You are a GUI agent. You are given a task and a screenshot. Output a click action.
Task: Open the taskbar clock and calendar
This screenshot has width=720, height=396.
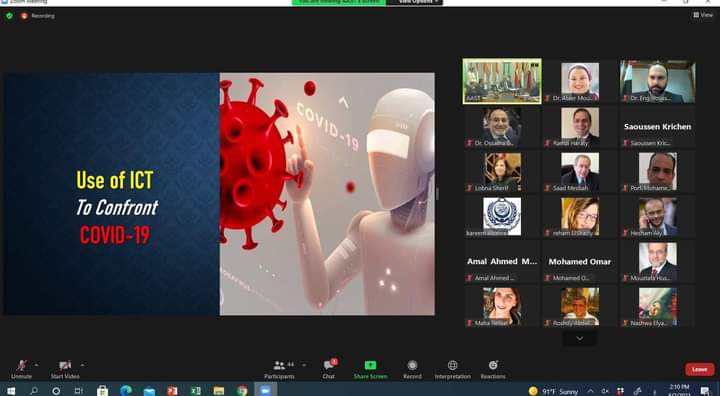click(x=680, y=390)
